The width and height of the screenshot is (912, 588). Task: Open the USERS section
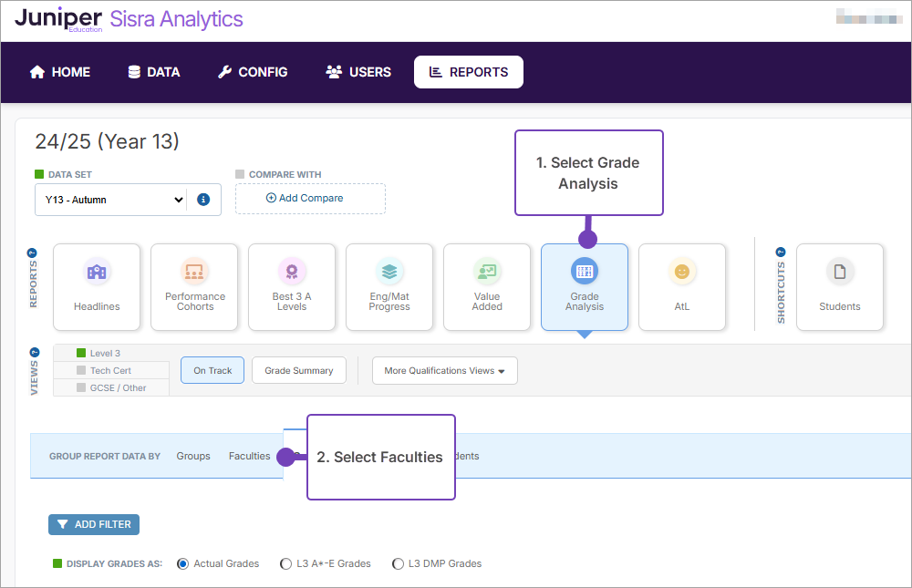pyautogui.click(x=358, y=72)
